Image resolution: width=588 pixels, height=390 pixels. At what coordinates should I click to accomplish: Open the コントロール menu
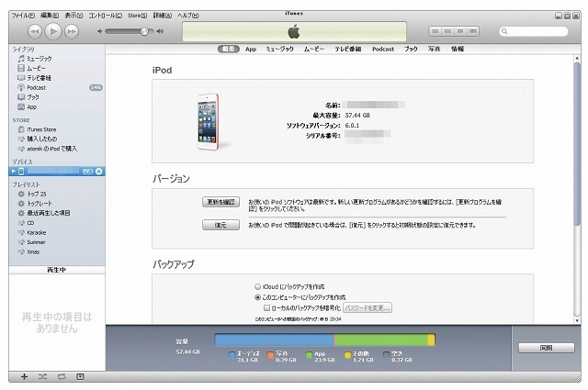105,16
